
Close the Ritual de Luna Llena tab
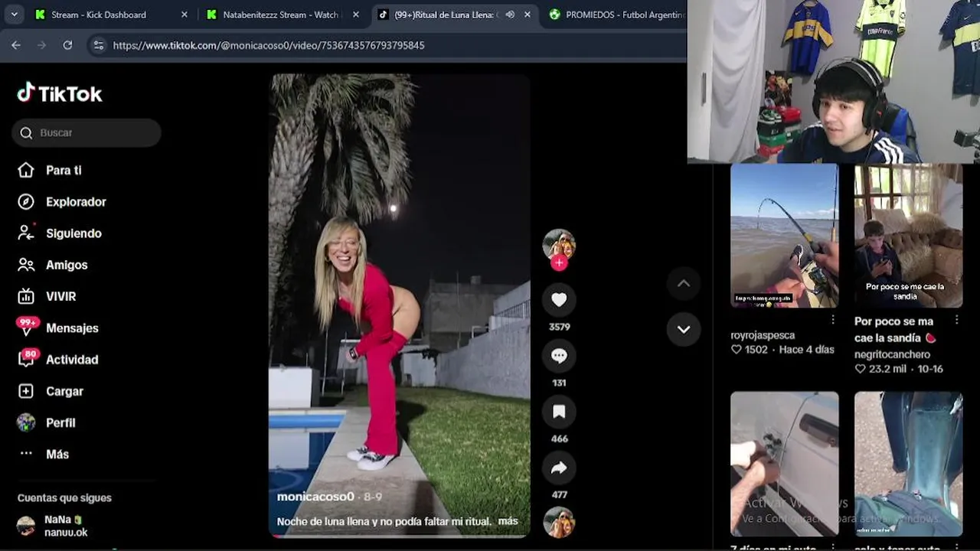coord(528,15)
